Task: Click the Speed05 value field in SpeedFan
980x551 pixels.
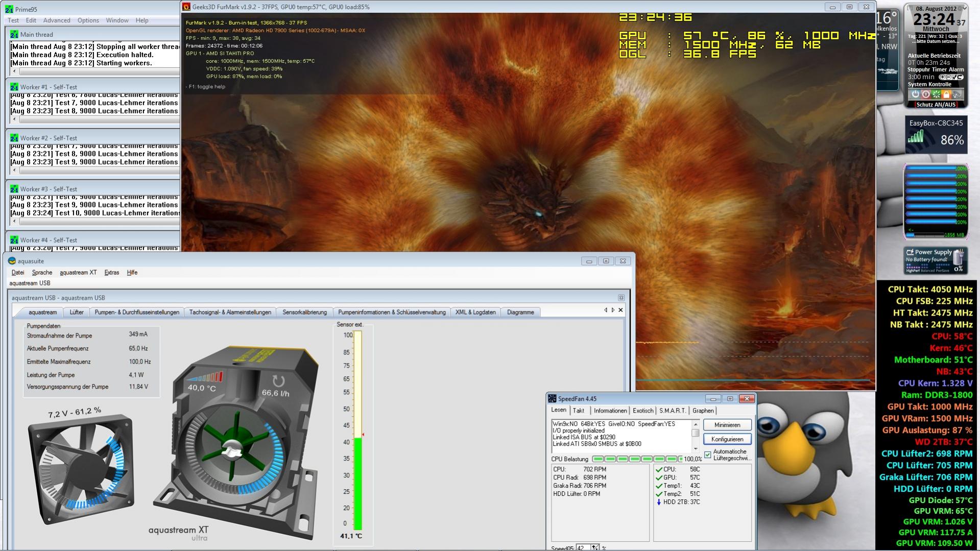Action: point(584,548)
